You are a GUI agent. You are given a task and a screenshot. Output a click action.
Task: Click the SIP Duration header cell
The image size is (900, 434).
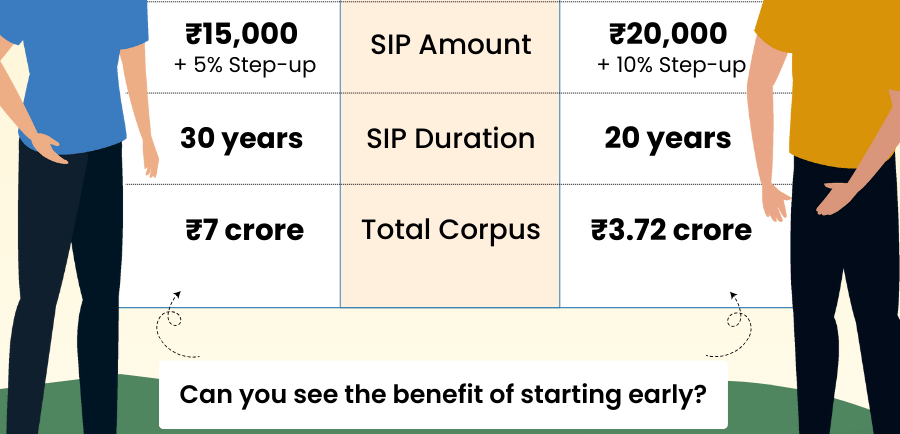[451, 138]
